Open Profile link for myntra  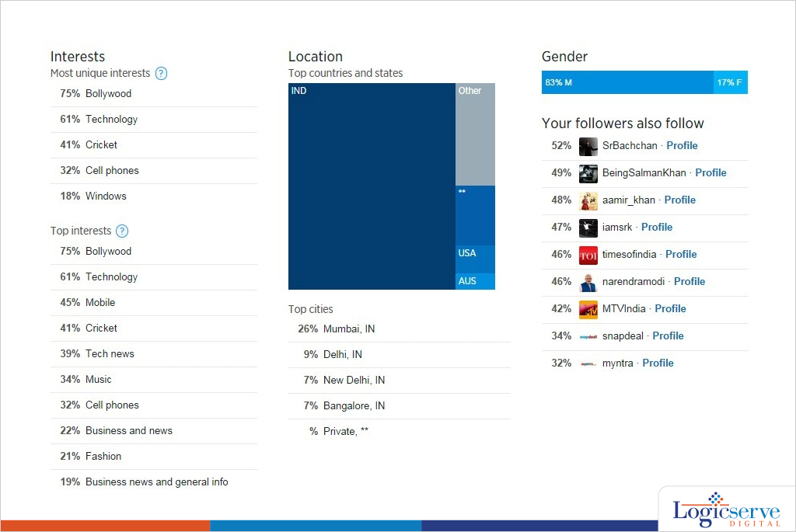point(658,363)
